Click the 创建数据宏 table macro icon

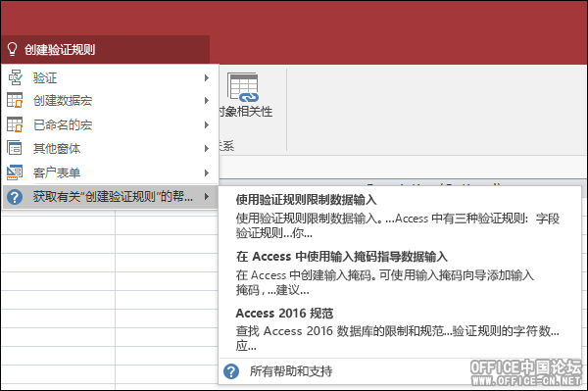point(15,100)
